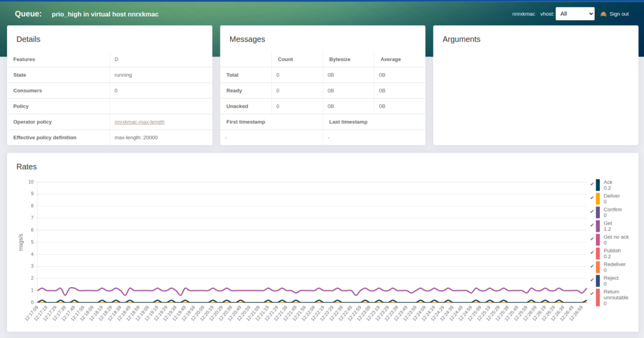Click the Confirm purple color swatch

(x=597, y=212)
